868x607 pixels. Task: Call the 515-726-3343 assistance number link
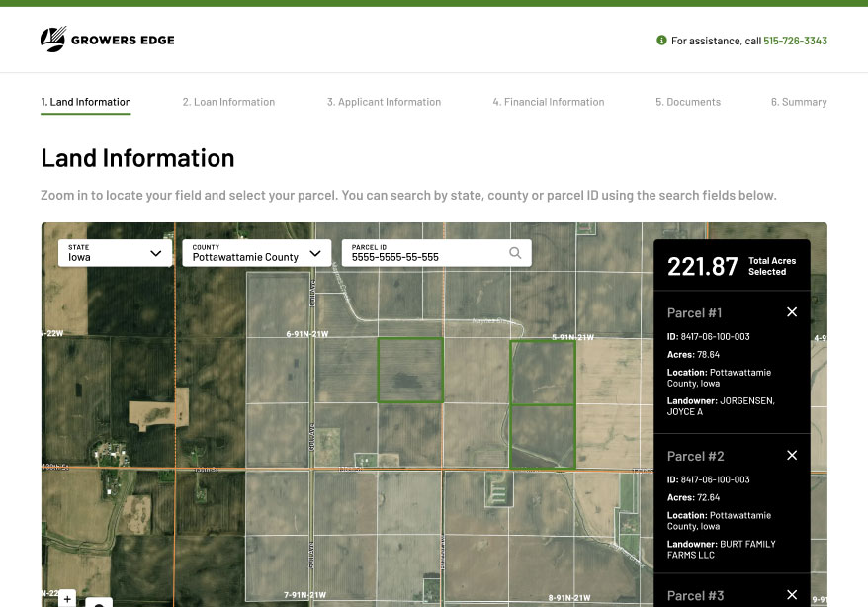[795, 41]
